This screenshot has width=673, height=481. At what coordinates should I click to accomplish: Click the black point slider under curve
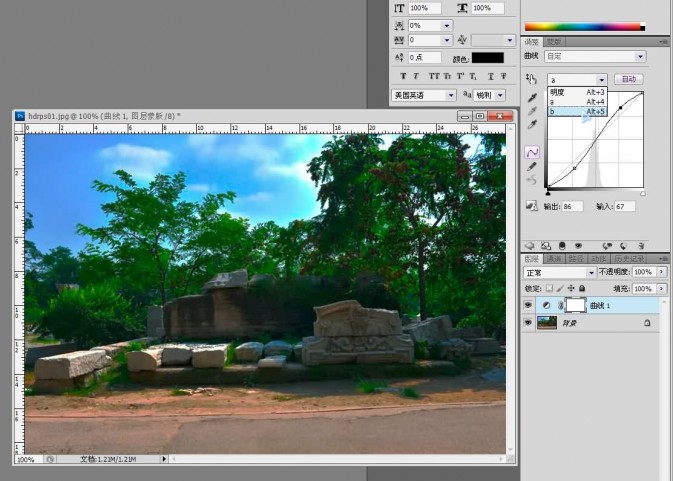[x=548, y=193]
